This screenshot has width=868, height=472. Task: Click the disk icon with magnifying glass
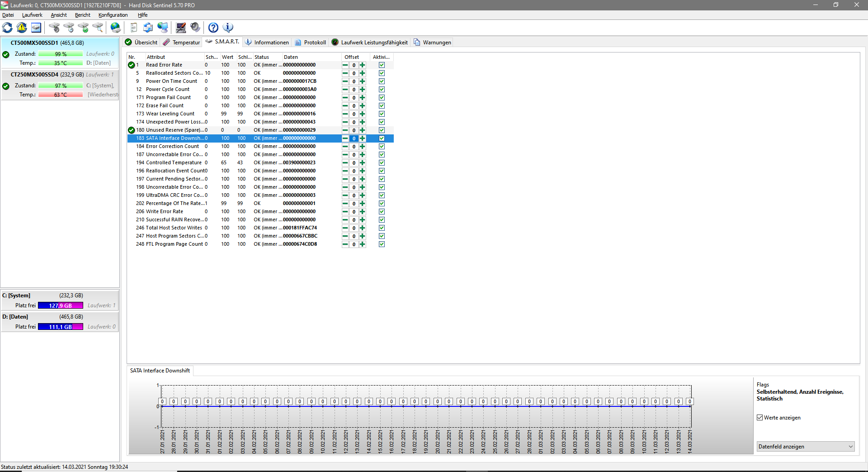(x=98, y=28)
